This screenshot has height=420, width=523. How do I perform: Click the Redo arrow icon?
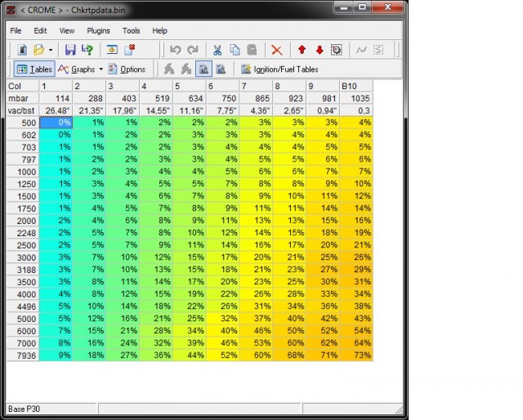(193, 50)
